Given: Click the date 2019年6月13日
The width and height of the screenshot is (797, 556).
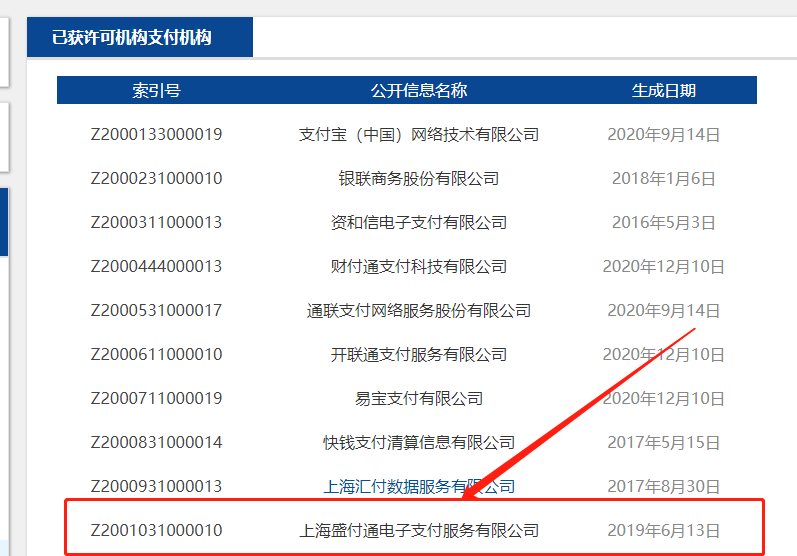Looking at the screenshot, I should tap(663, 531).
